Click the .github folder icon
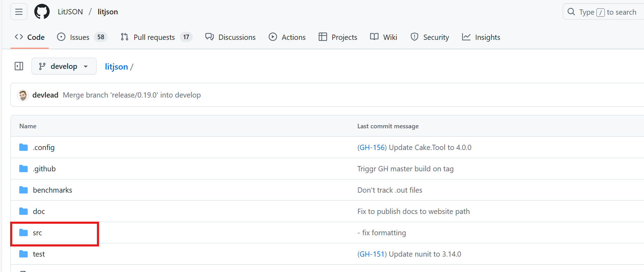644x272 pixels. (x=23, y=169)
